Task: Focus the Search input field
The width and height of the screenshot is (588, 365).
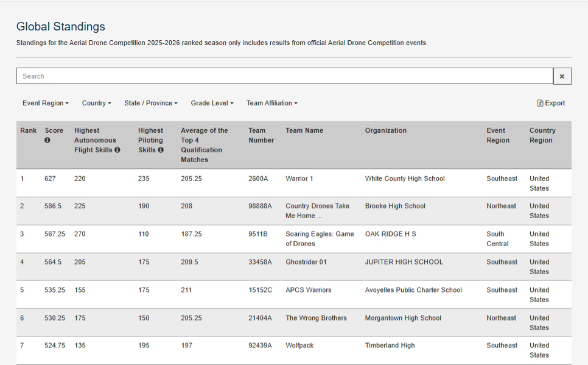Action: (x=285, y=76)
